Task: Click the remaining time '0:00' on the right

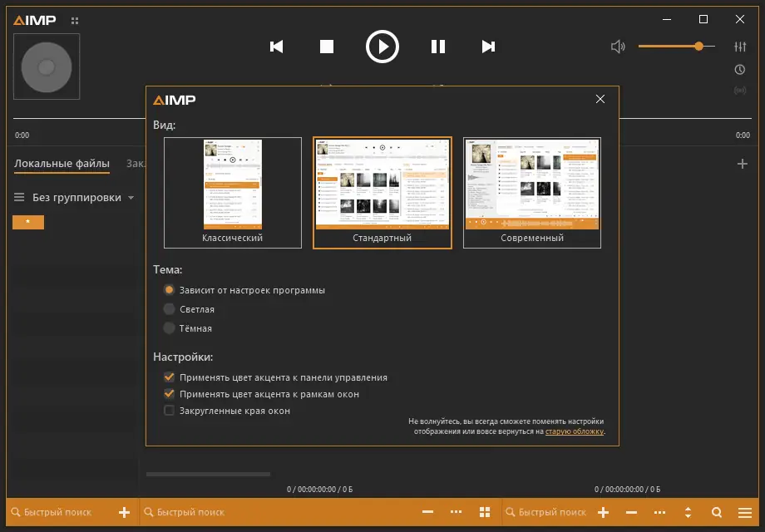Action: pyautogui.click(x=743, y=135)
